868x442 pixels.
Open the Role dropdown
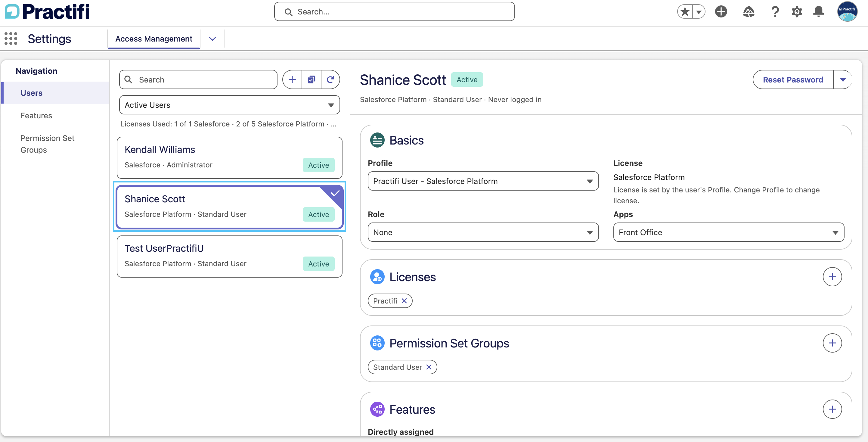483,232
